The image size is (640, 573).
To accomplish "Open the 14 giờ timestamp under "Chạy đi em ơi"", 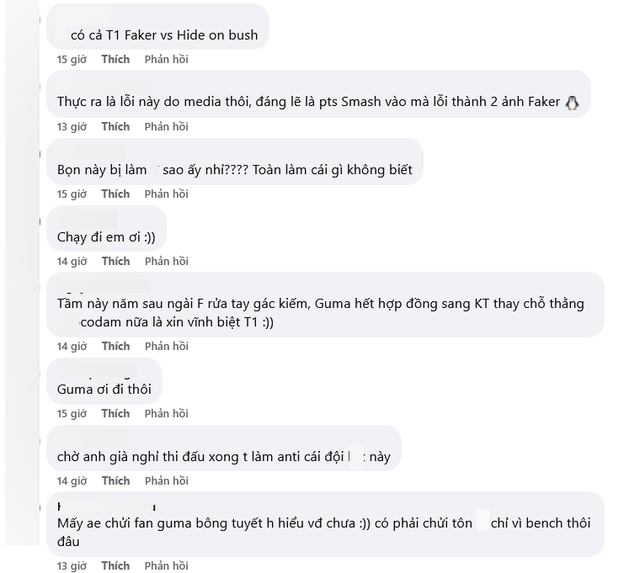I will coord(71,261).
